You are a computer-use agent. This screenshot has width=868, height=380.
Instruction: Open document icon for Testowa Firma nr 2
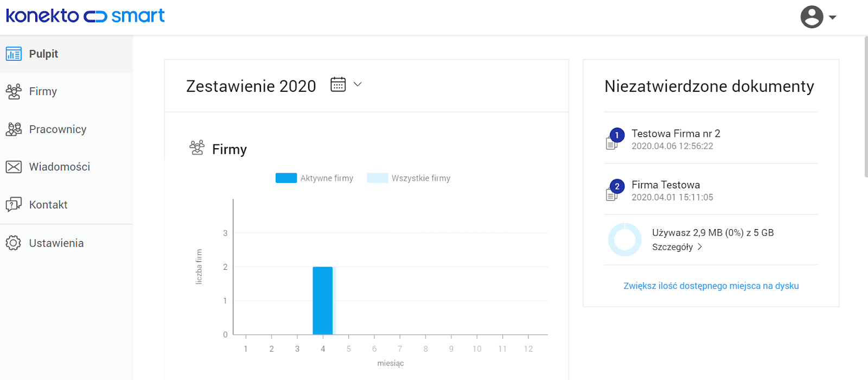coord(611,143)
